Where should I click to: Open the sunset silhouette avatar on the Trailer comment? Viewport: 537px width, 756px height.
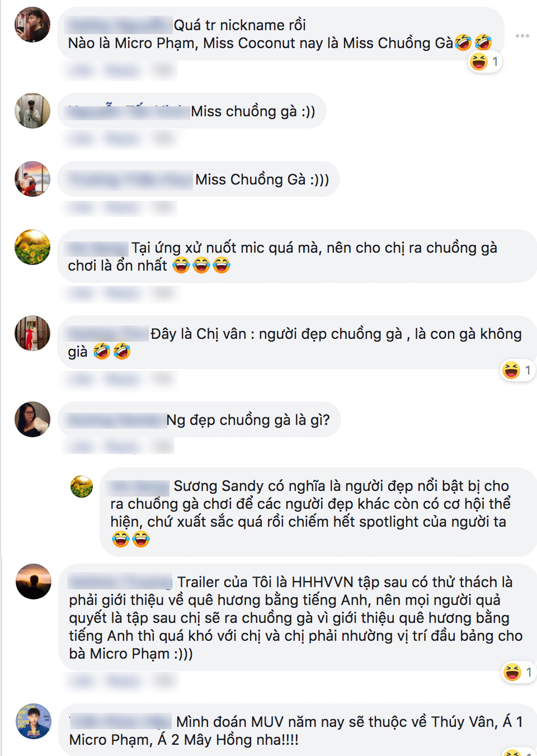point(34,582)
